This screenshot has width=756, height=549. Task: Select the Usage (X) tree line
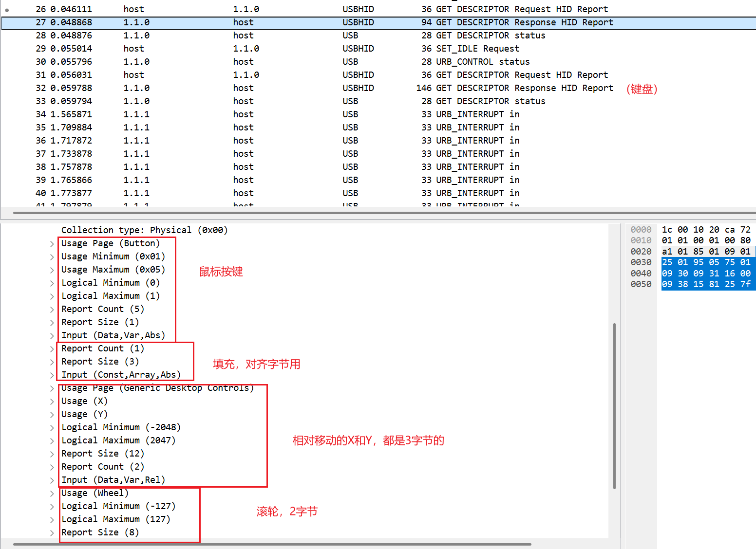click(84, 401)
